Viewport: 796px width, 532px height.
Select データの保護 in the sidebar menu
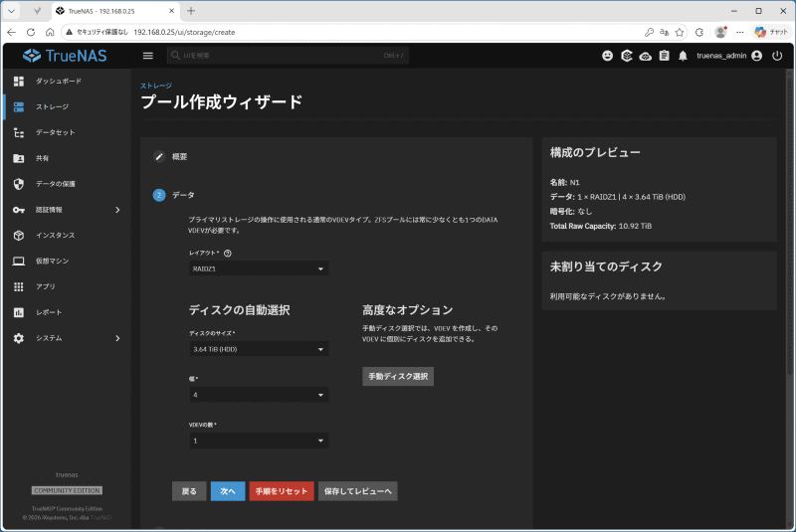tap(56, 184)
